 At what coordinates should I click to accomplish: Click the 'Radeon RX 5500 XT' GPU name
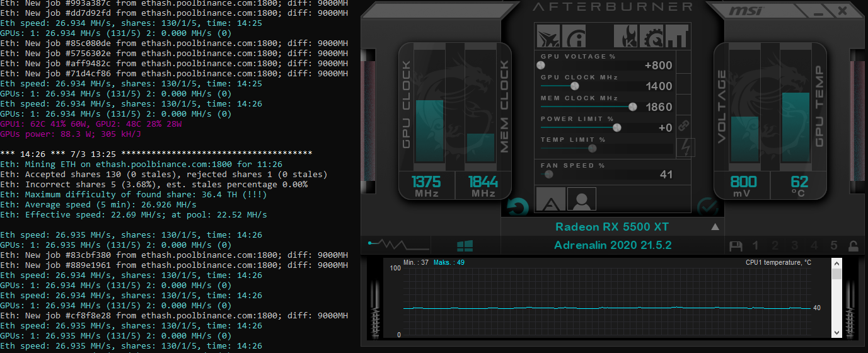pyautogui.click(x=612, y=227)
